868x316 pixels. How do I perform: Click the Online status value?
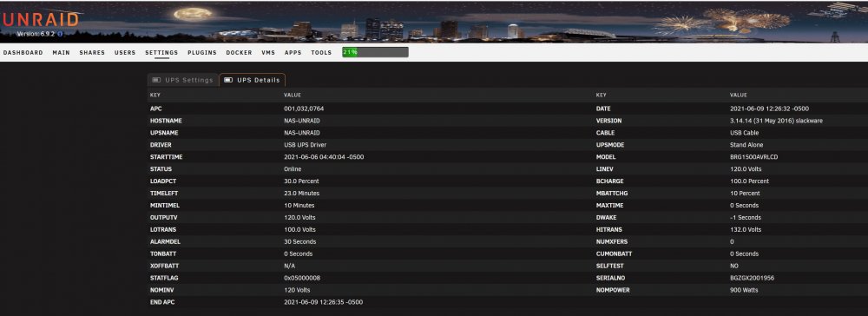pos(293,168)
